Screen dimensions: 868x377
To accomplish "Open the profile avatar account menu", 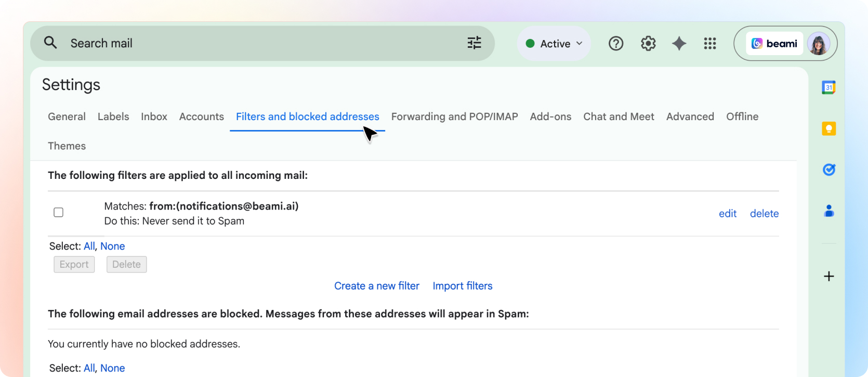I will click(818, 44).
